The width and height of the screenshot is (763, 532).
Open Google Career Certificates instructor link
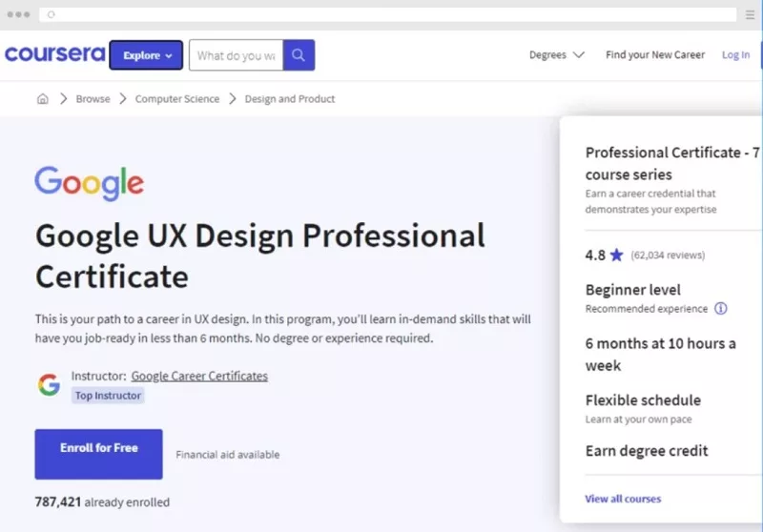199,376
